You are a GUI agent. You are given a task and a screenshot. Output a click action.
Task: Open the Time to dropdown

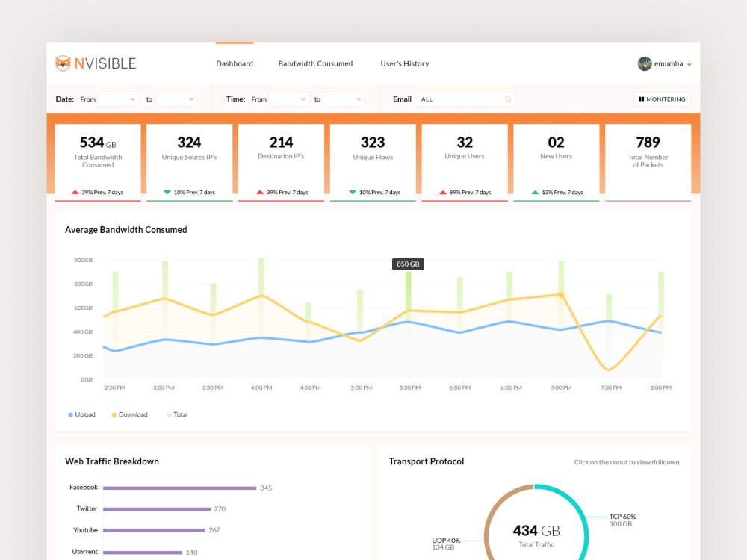(x=344, y=99)
